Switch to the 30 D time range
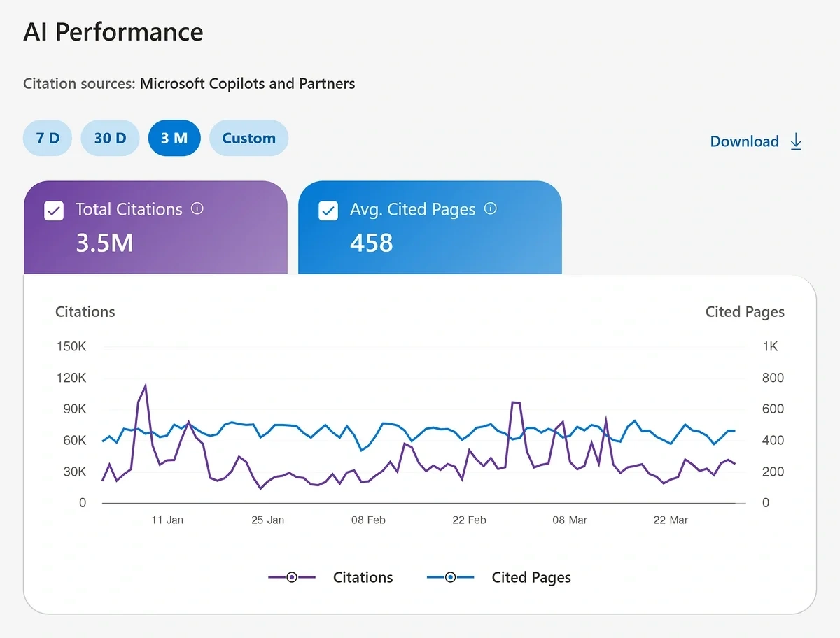 (110, 138)
